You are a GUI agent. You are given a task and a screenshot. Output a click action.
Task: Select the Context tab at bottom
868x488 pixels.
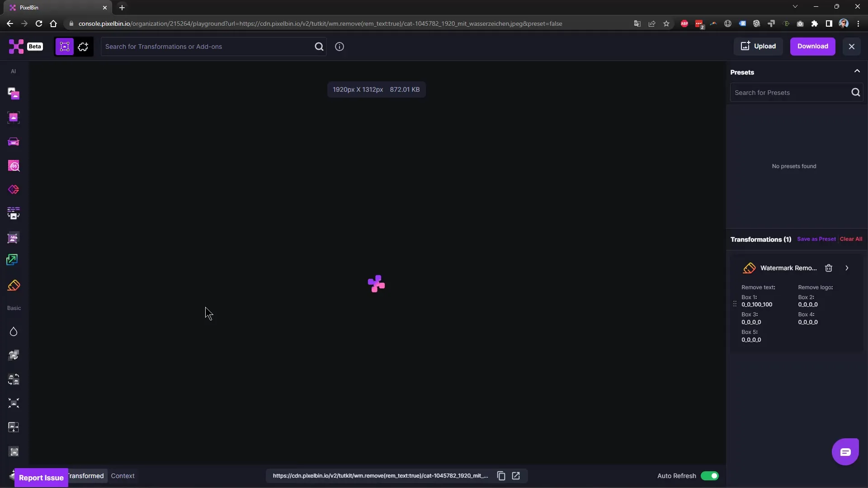(123, 475)
